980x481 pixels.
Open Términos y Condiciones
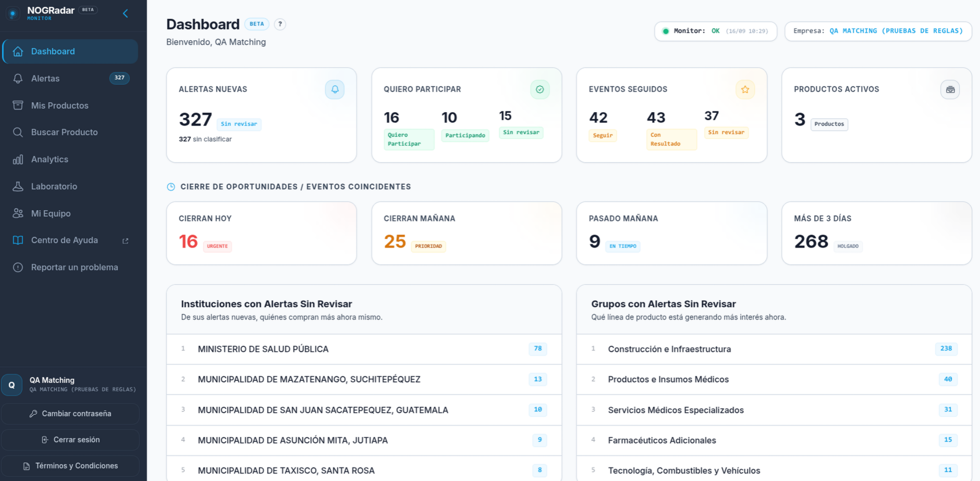70,466
